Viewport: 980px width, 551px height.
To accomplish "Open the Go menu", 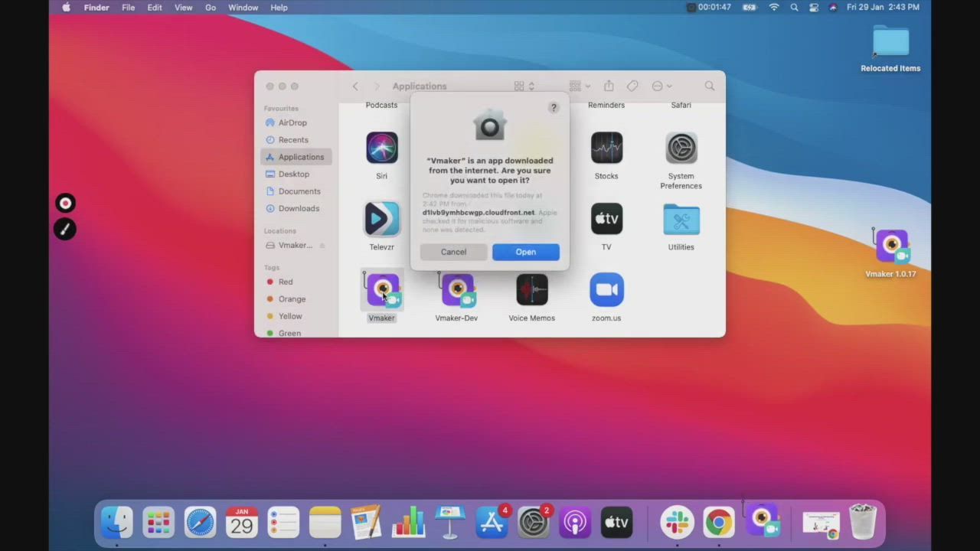I will tap(211, 8).
